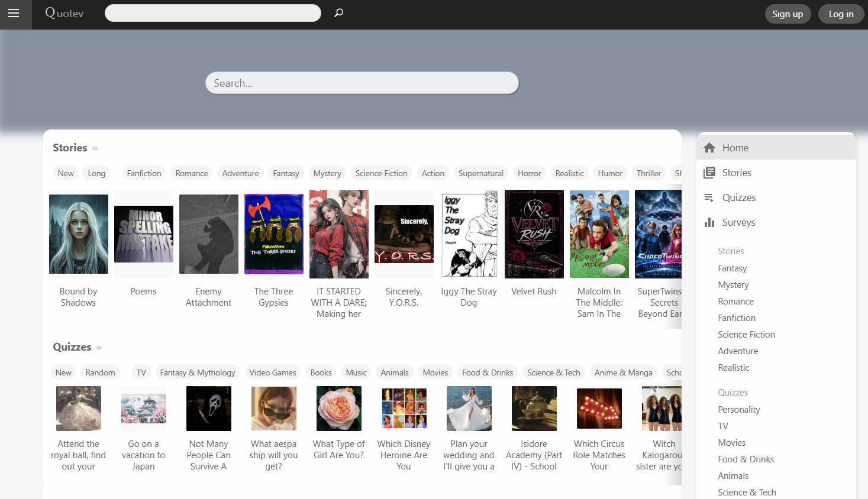Expand Quizzes section via double chevron
This screenshot has height=499, width=868.
point(99,348)
